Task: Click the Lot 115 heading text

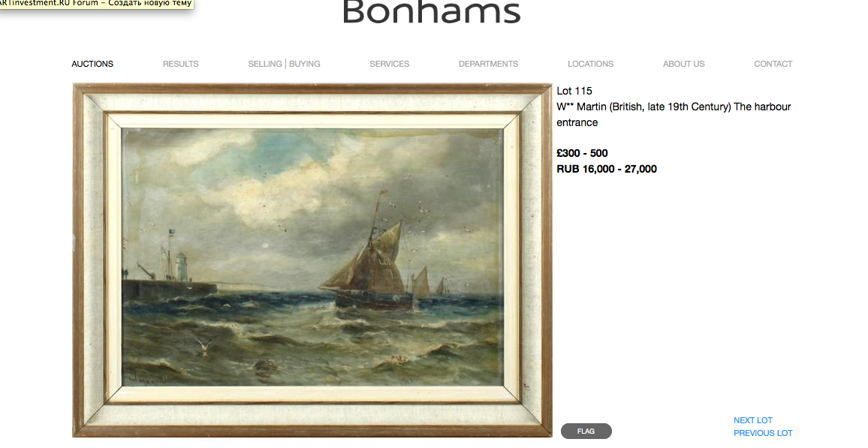Action: [574, 91]
